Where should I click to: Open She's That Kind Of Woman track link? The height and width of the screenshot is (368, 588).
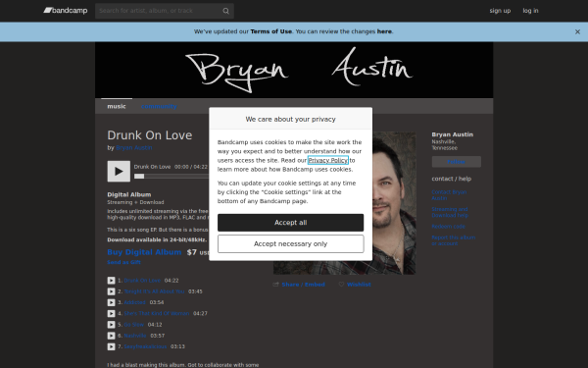[x=157, y=314]
